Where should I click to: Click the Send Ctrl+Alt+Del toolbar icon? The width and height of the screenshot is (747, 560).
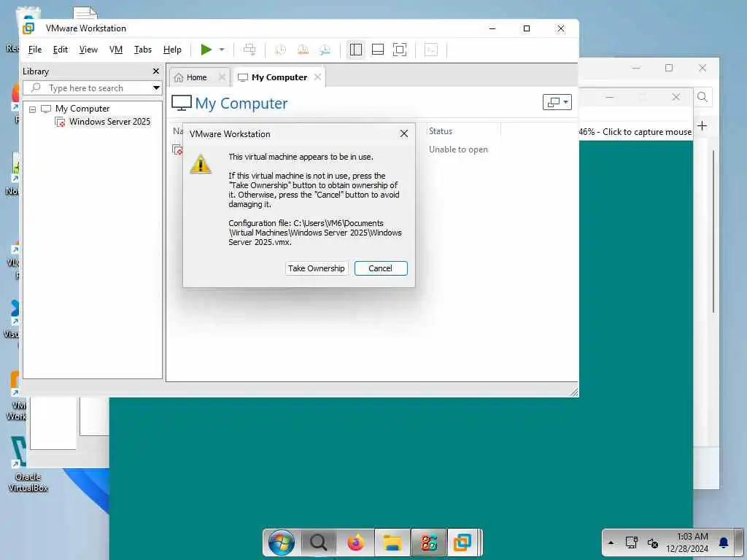[249, 50]
